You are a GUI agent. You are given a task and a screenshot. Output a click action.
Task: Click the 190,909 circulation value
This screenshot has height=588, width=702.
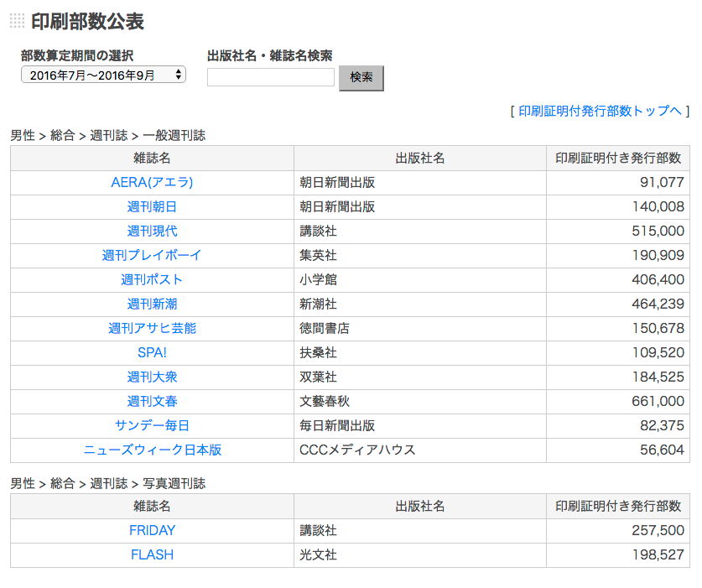pos(658,255)
